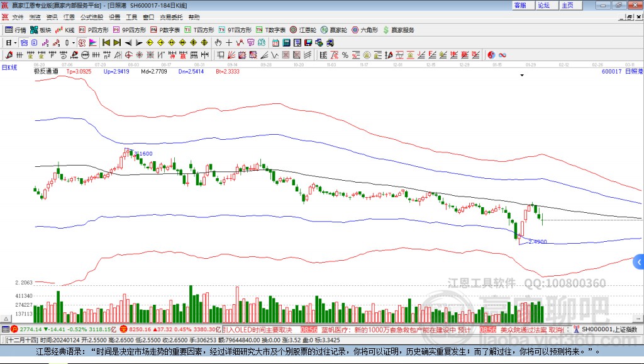Click the 极反通道 indicator label
The height and width of the screenshot is (364, 644).
(46, 72)
